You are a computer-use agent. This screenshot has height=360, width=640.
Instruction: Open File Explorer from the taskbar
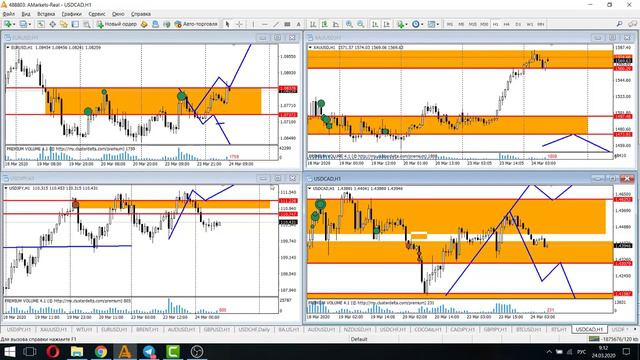click(x=77, y=351)
